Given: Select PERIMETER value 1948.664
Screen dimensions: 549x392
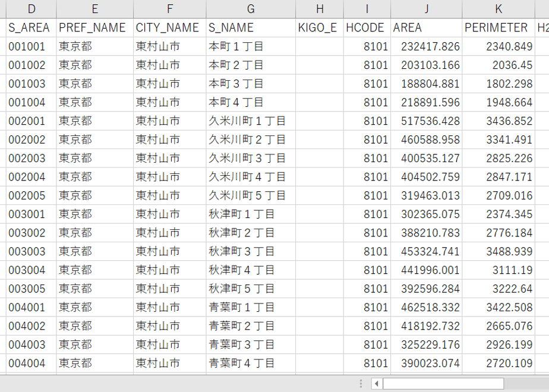Looking at the screenshot, I should [x=498, y=102].
